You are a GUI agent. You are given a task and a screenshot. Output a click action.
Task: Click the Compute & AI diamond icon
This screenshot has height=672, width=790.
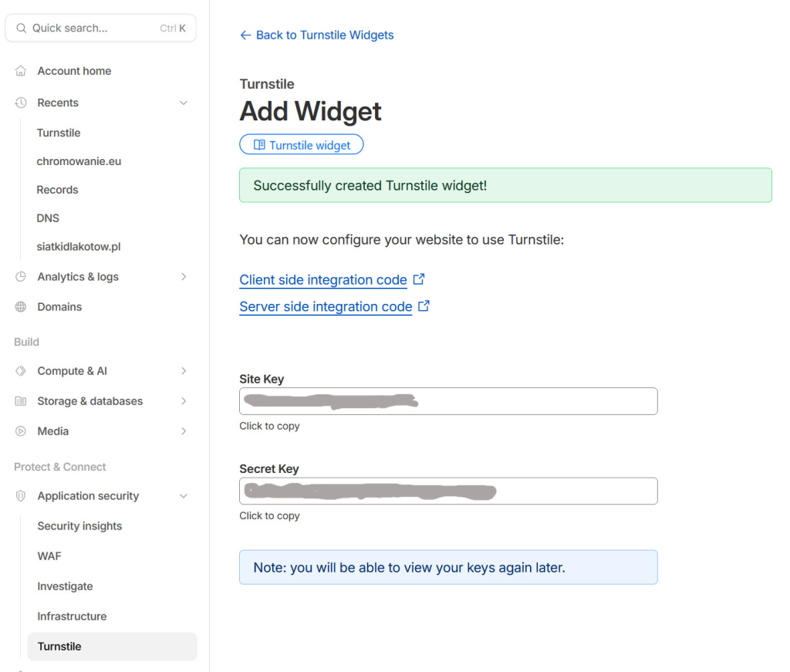(x=21, y=371)
